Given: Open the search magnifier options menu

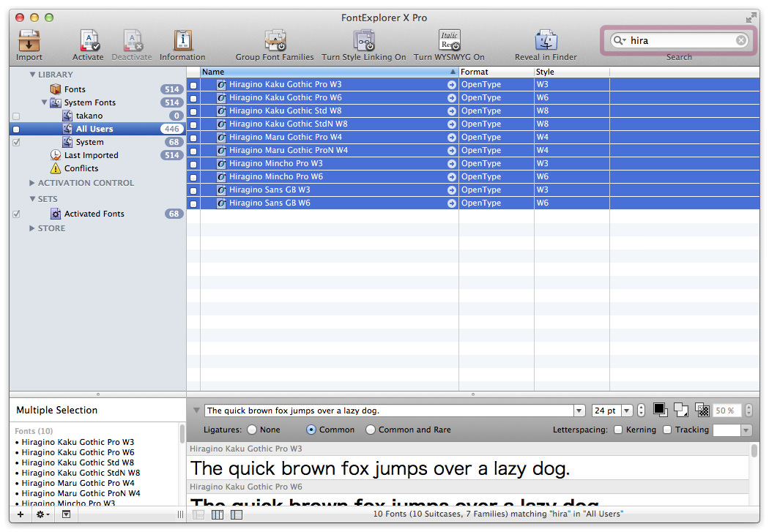Looking at the screenshot, I should pyautogui.click(x=620, y=40).
